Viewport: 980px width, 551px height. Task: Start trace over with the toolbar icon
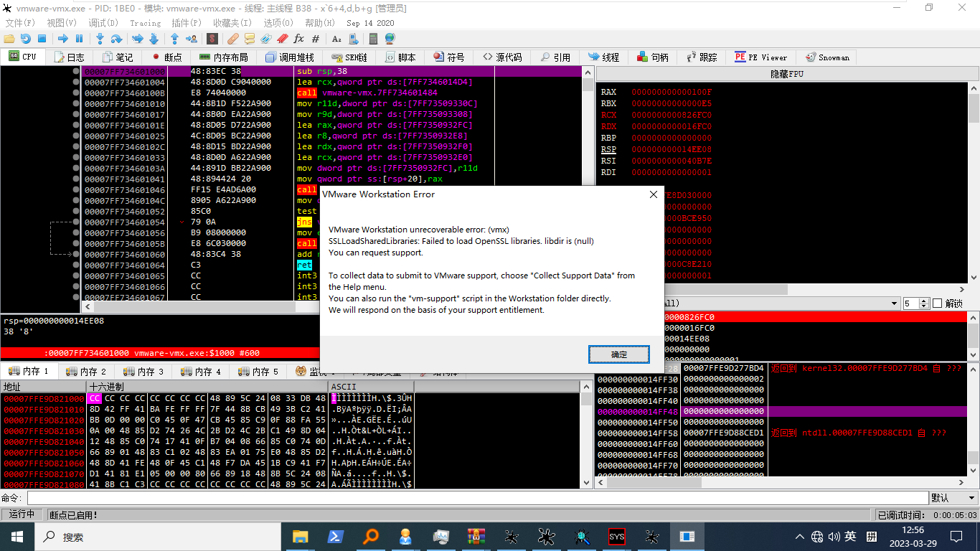153,39
